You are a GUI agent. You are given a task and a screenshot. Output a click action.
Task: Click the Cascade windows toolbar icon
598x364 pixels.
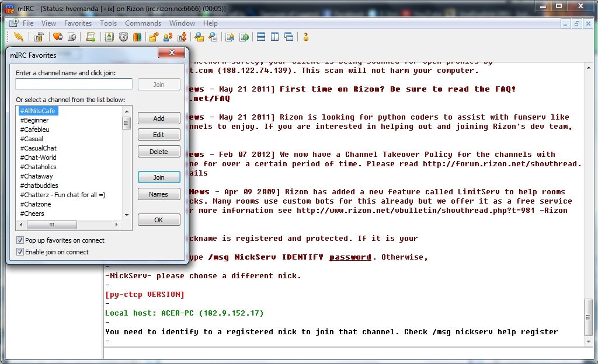[x=288, y=37]
